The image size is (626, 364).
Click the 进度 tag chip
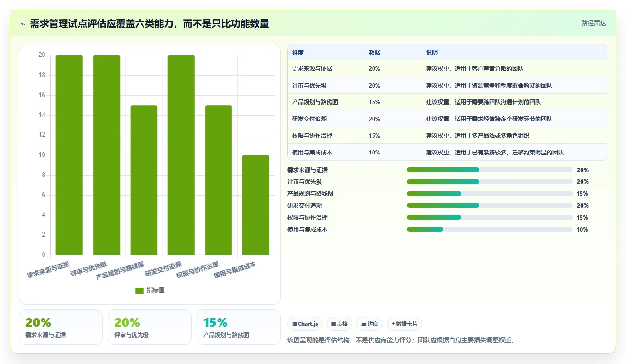click(370, 324)
